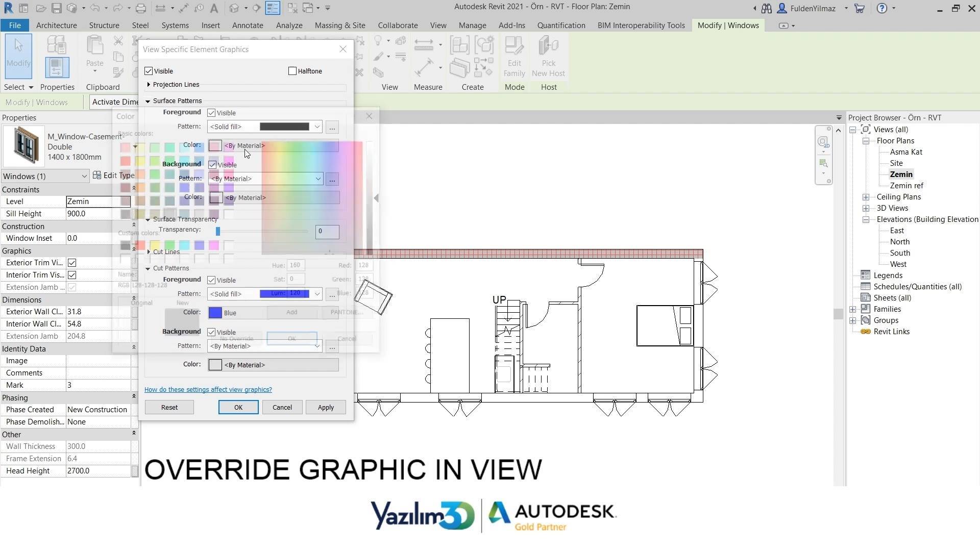
Task: Open the Massing & Site ribbon tab
Action: point(340,25)
